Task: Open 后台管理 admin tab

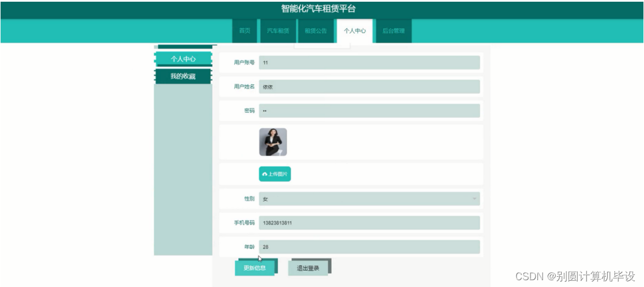Action: (x=393, y=31)
